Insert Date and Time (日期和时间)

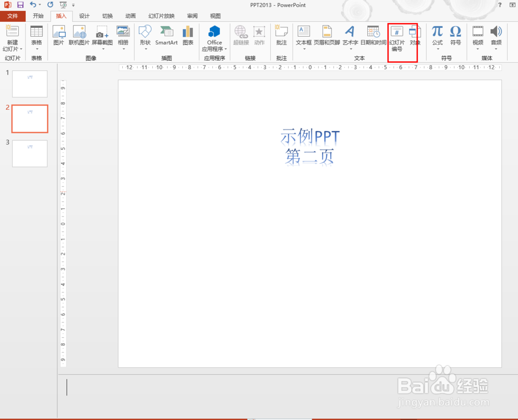(x=373, y=36)
